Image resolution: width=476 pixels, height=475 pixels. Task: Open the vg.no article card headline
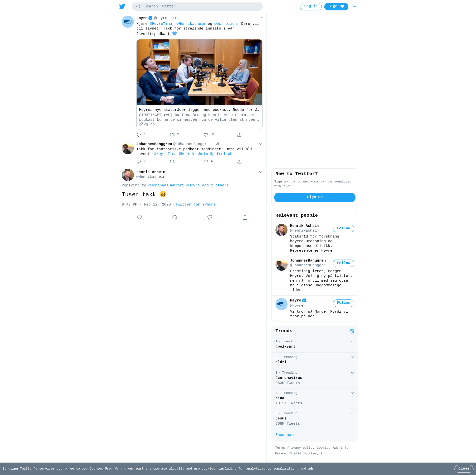[x=199, y=110]
